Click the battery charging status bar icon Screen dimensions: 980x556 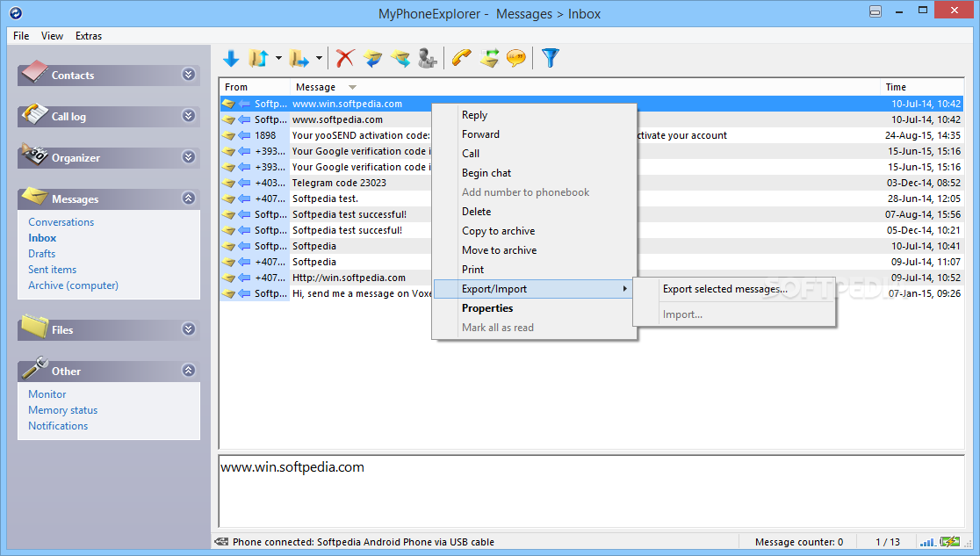coord(950,542)
